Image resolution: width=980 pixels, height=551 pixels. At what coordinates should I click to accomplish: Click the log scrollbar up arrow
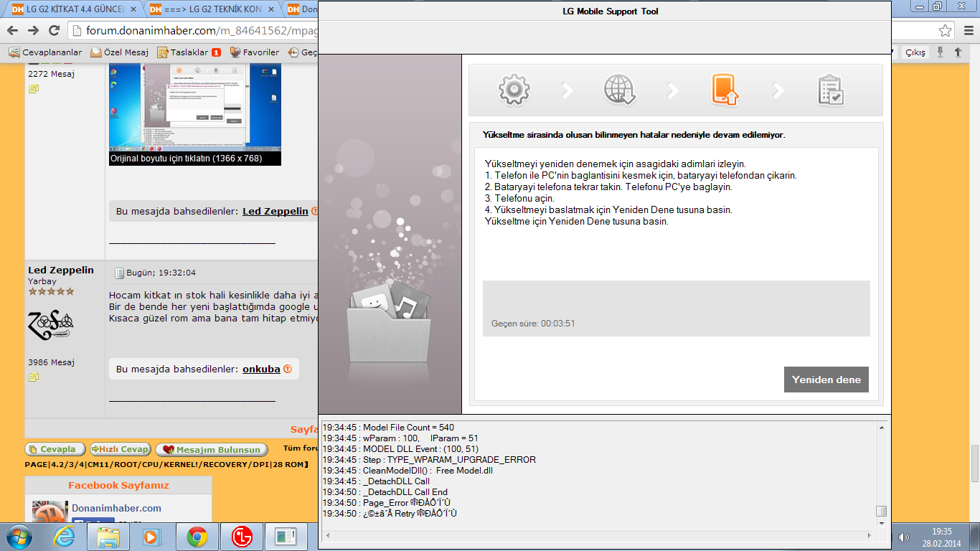(x=881, y=427)
